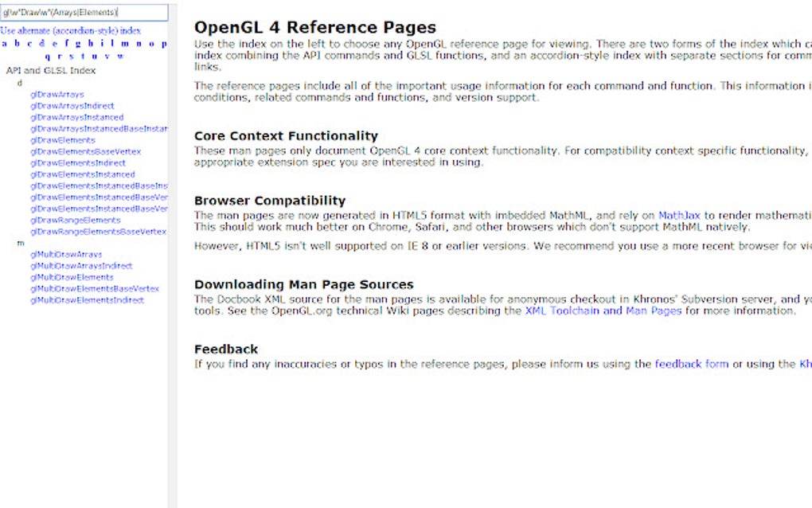Jump to letter r in the index
This screenshot has width=812, height=508.
[x=60, y=56]
